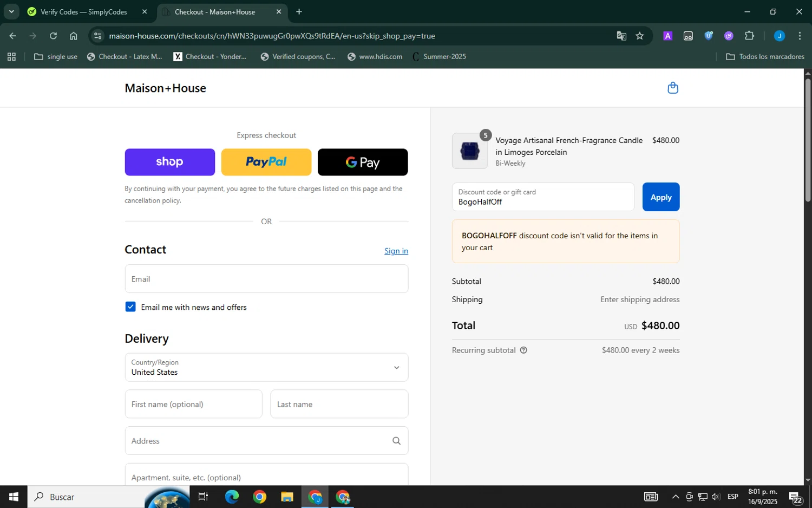This screenshot has height=508, width=812.
Task: Open Verified coupons bookmark
Action: point(298,57)
